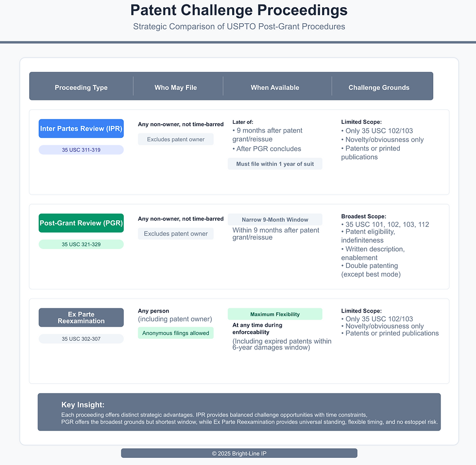476x465 pixels.
Task: Click the Broadest Scope label in PGR row
Action: [x=363, y=216]
